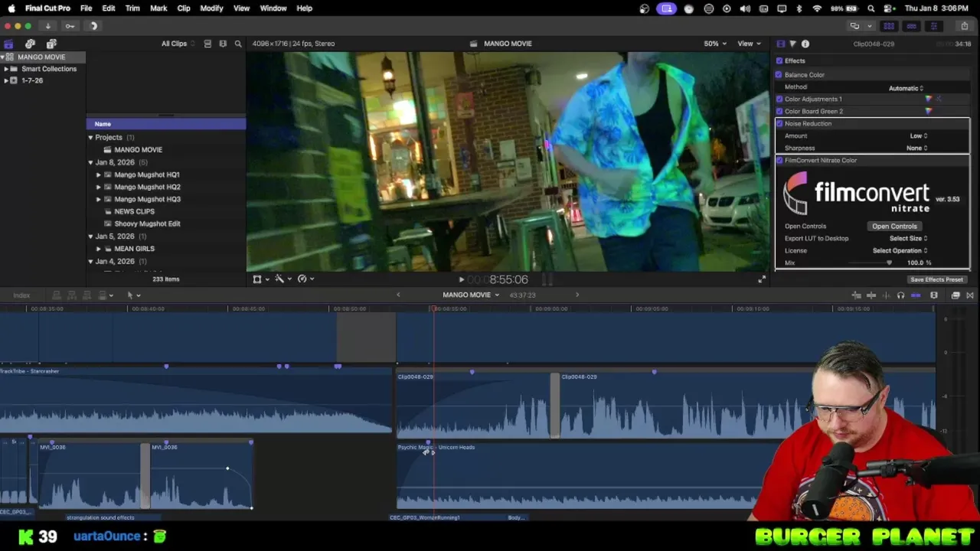
Task: Open Export LUT Select Size dropdown
Action: [x=908, y=238]
